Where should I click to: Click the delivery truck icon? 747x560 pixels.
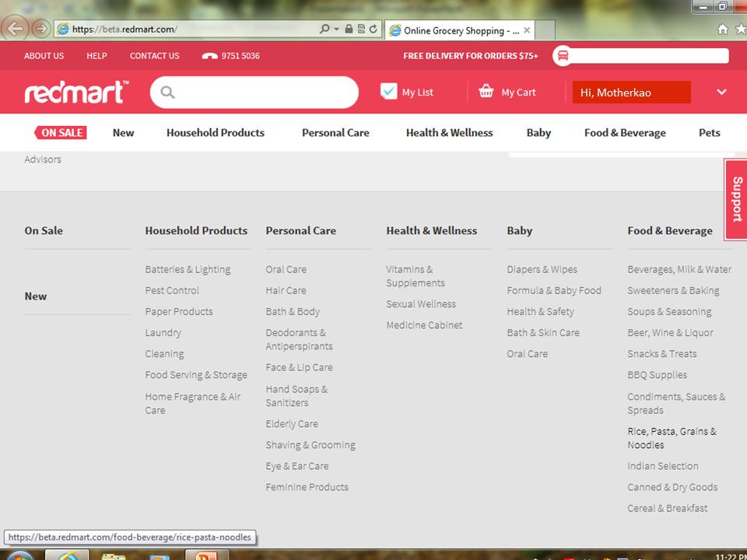(563, 56)
